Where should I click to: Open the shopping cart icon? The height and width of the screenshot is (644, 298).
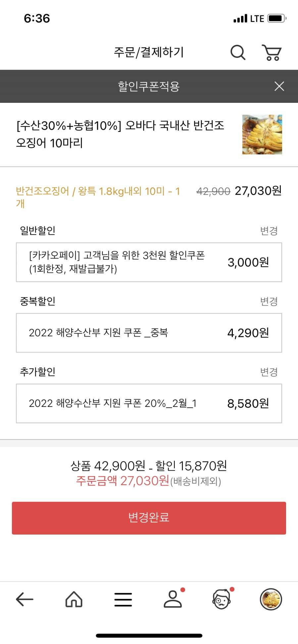272,53
